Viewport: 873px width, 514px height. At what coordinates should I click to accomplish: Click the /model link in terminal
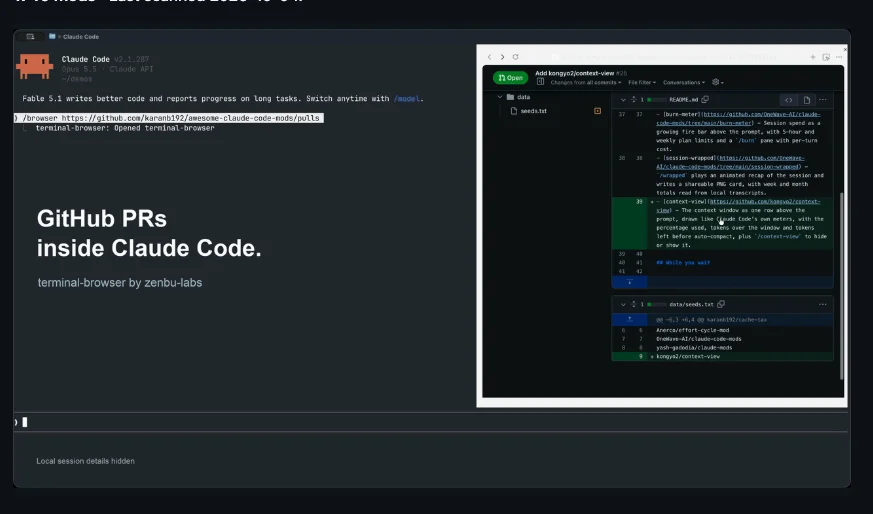407,99
